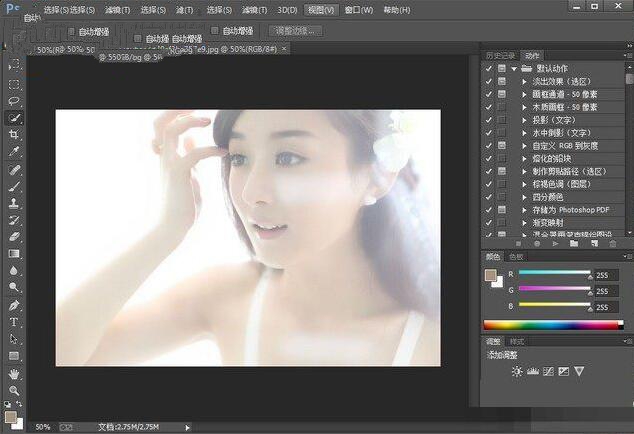Viewport: 634px width, 434px height.
Task: Open the status bar document info arrow
Action: 187,427
